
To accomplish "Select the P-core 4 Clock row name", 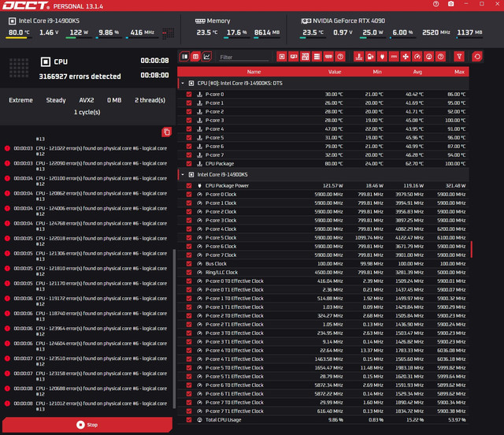I will click(220, 229).
